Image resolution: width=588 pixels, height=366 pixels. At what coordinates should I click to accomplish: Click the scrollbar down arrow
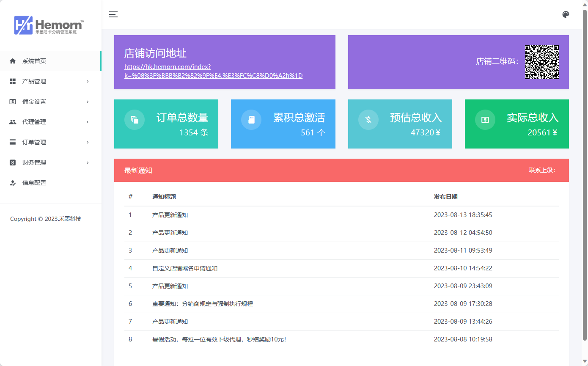[585, 361]
